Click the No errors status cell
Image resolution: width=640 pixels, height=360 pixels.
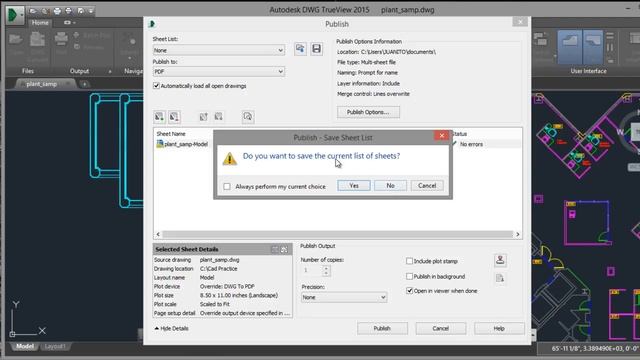click(471, 144)
